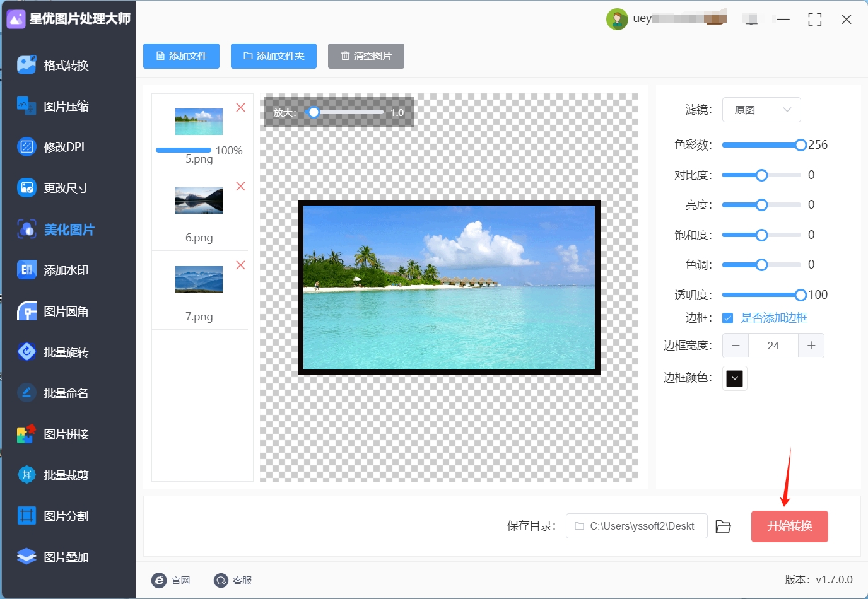Click the 保存目录 save path field

(636, 526)
